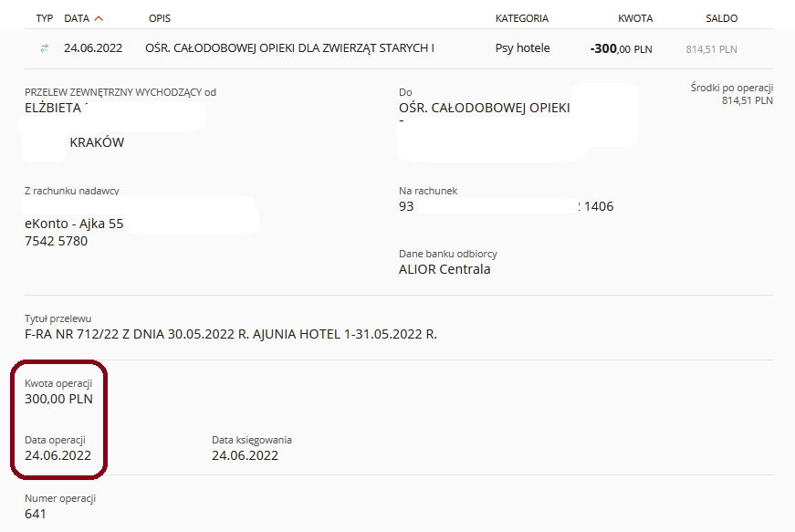This screenshot has height=532, width=795.
Task: Sort by the KWOTA column header
Action: [635, 18]
